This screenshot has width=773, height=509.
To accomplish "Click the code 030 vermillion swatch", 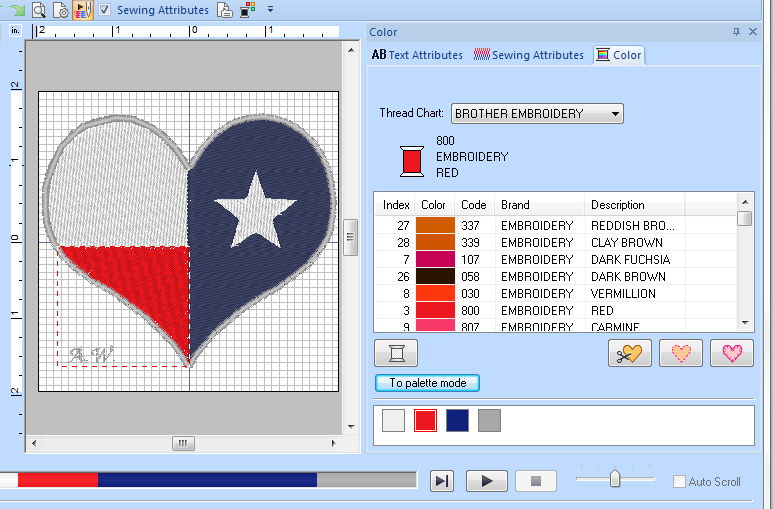I will point(435,293).
